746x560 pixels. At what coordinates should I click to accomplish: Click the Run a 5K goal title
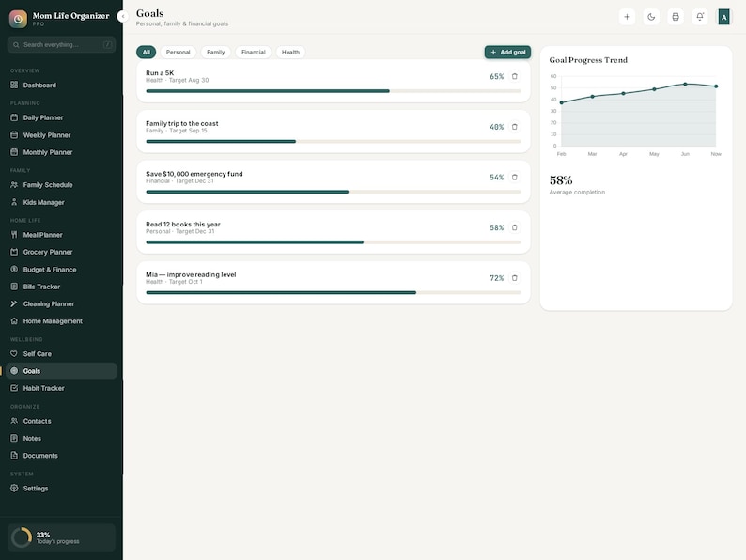pyautogui.click(x=160, y=72)
